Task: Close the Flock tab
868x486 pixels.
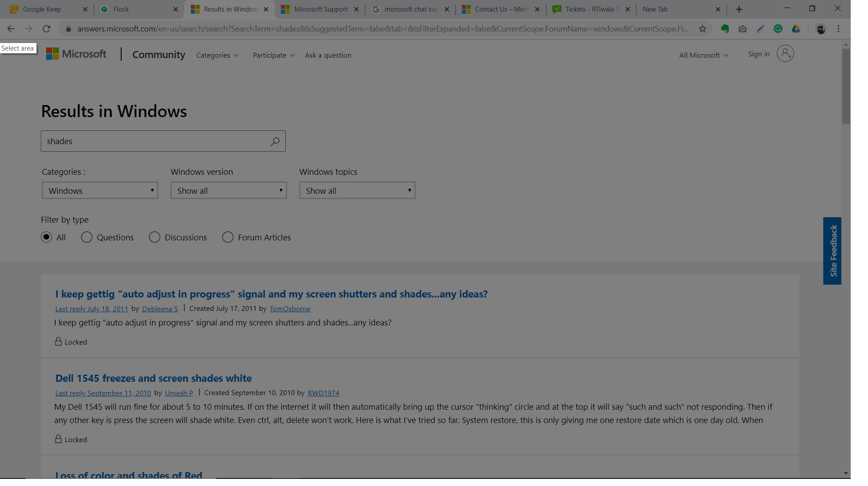Action: tap(175, 9)
